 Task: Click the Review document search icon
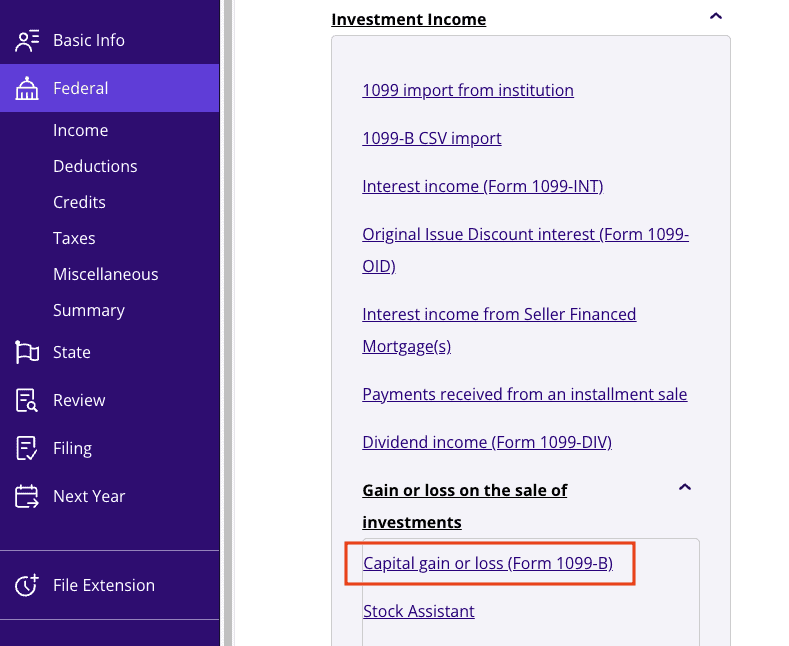click(x=27, y=400)
